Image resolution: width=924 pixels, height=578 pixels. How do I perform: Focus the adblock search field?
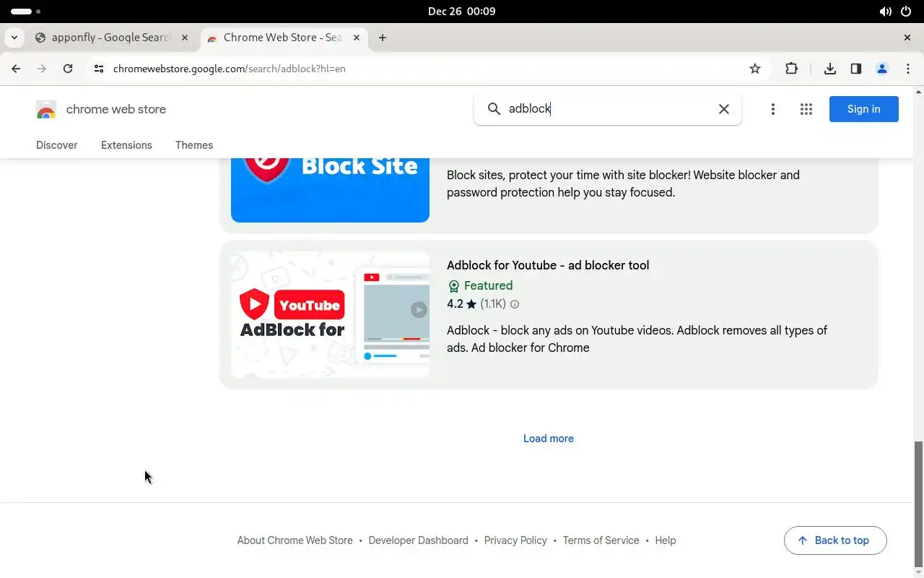(608, 109)
